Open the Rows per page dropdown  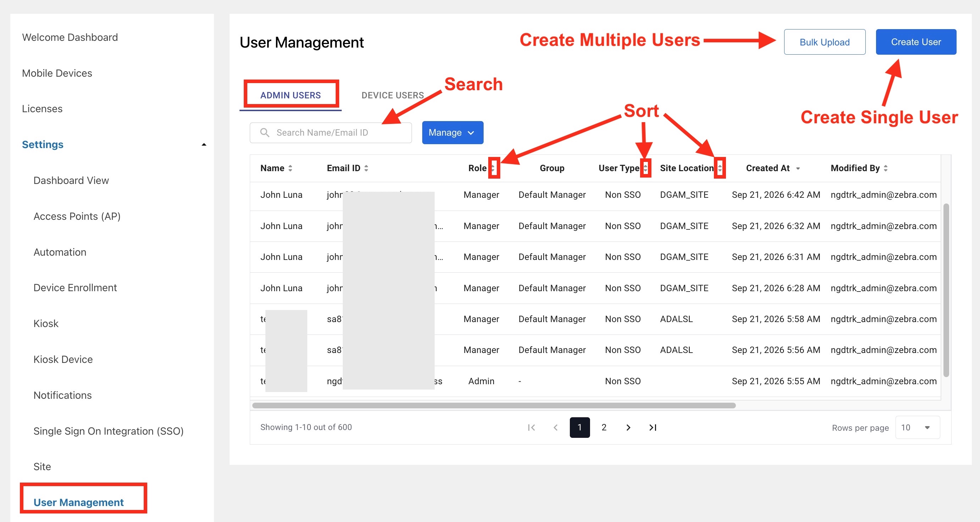click(917, 428)
